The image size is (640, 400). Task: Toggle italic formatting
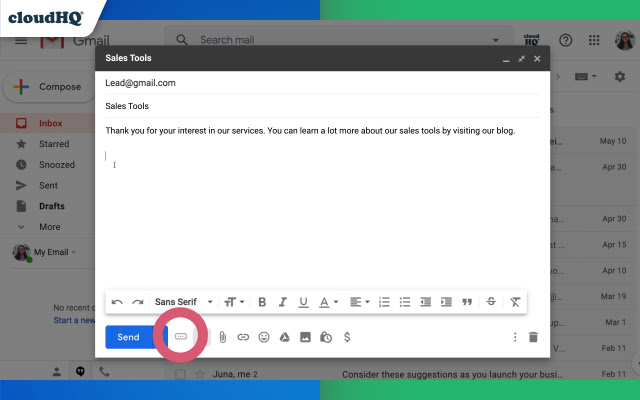(x=282, y=302)
